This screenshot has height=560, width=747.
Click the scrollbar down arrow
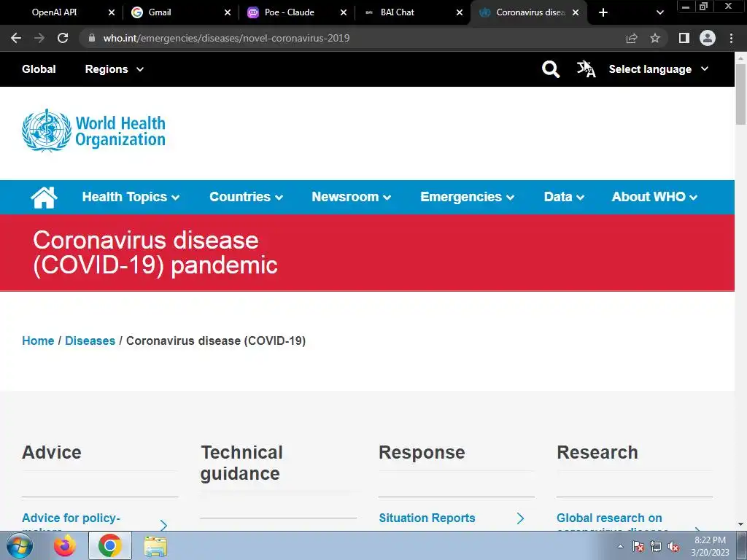pos(741,525)
